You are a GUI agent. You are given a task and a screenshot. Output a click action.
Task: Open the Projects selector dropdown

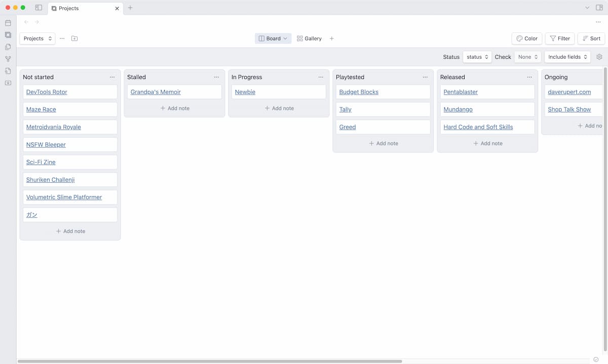coord(37,38)
